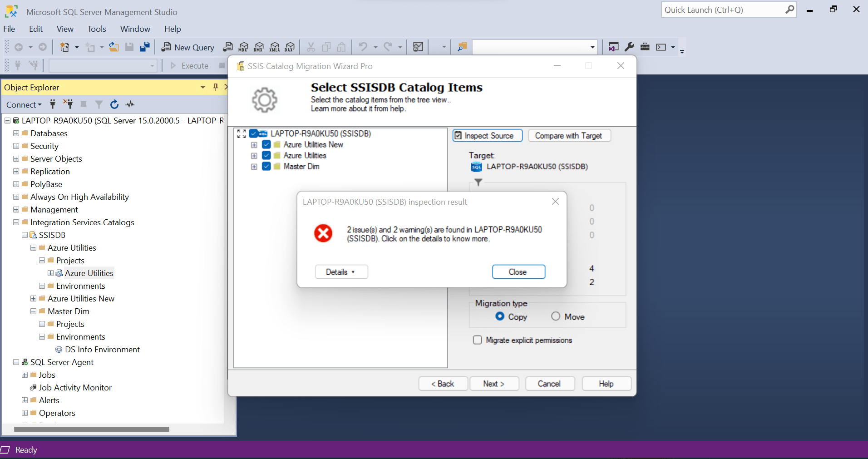
Task: Click the Compare with Target button
Action: pyautogui.click(x=569, y=135)
